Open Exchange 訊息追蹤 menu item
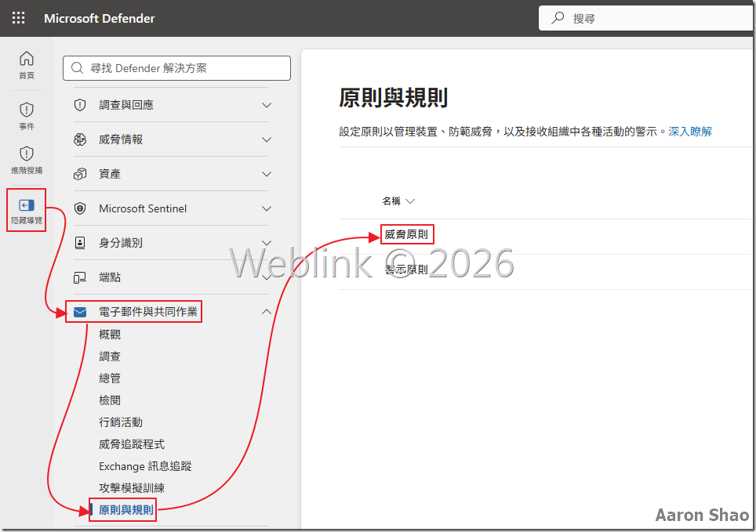The image size is (756, 532). [145, 466]
